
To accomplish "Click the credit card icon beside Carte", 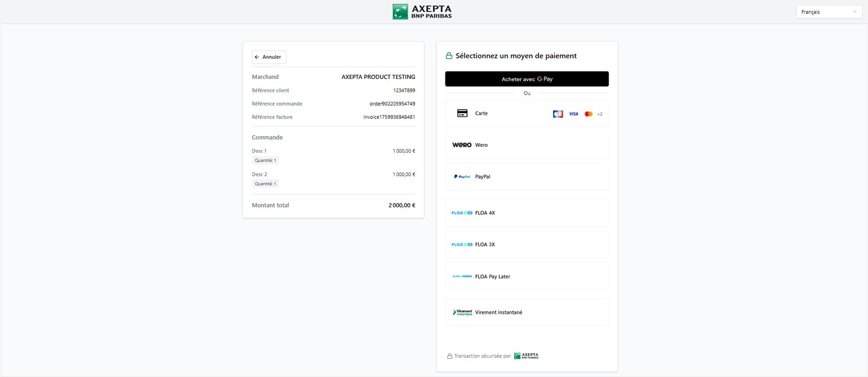I will pyautogui.click(x=462, y=113).
